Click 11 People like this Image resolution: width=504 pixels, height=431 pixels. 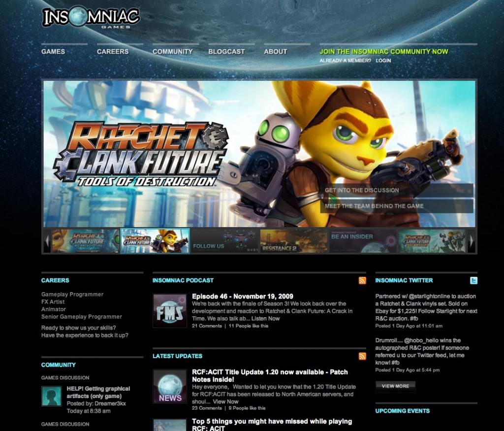249,326
